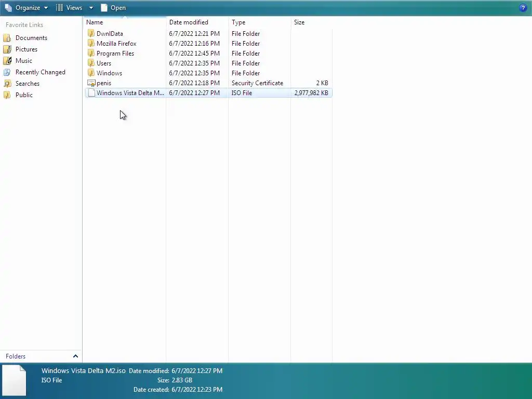The height and width of the screenshot is (399, 532).
Task: Click the Windows folder name
Action: click(x=109, y=73)
